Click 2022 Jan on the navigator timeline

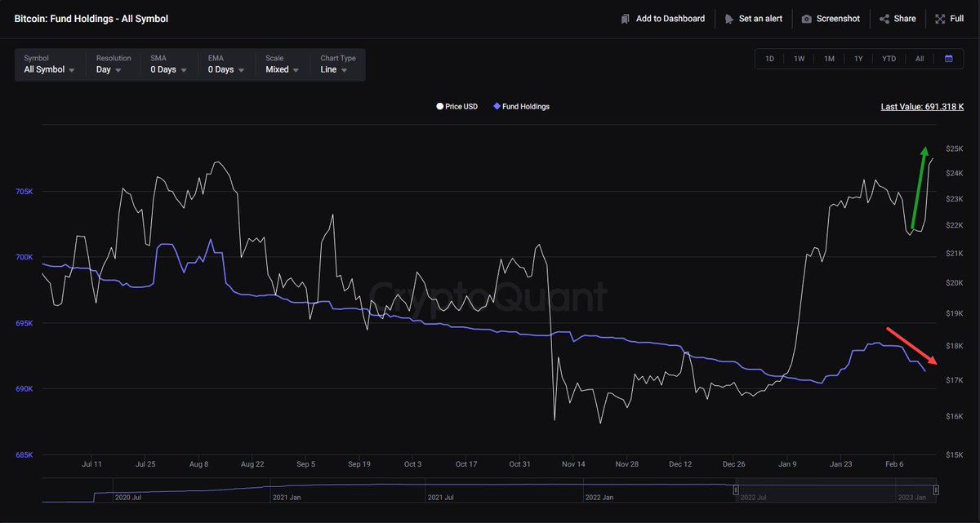click(x=600, y=497)
